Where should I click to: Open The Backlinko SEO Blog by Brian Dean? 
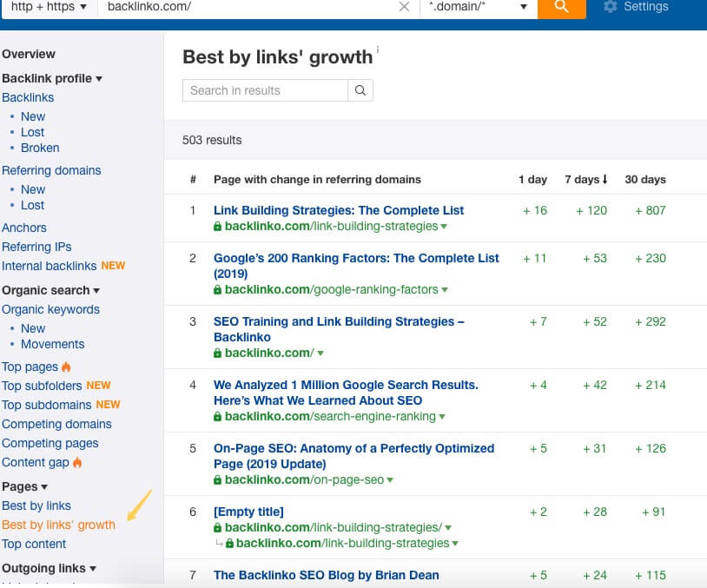[327, 575]
